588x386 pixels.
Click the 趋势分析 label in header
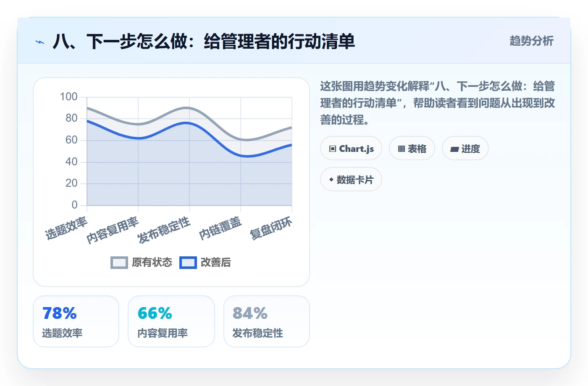click(x=531, y=41)
